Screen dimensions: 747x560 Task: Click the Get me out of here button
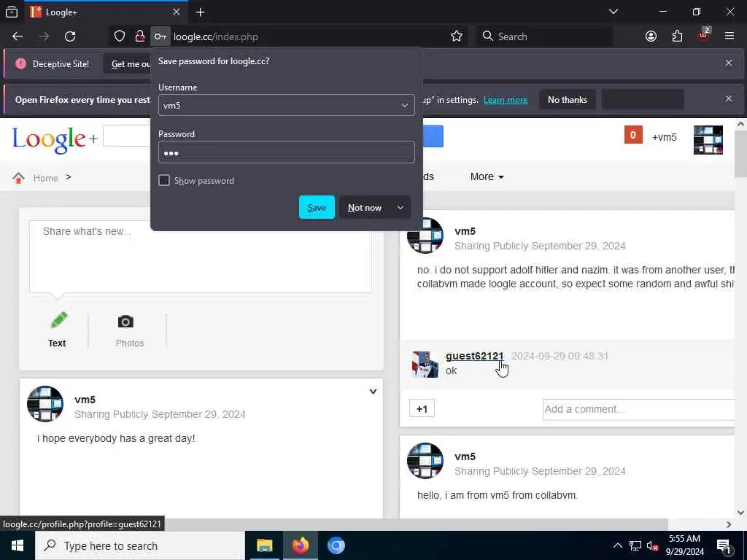point(127,64)
